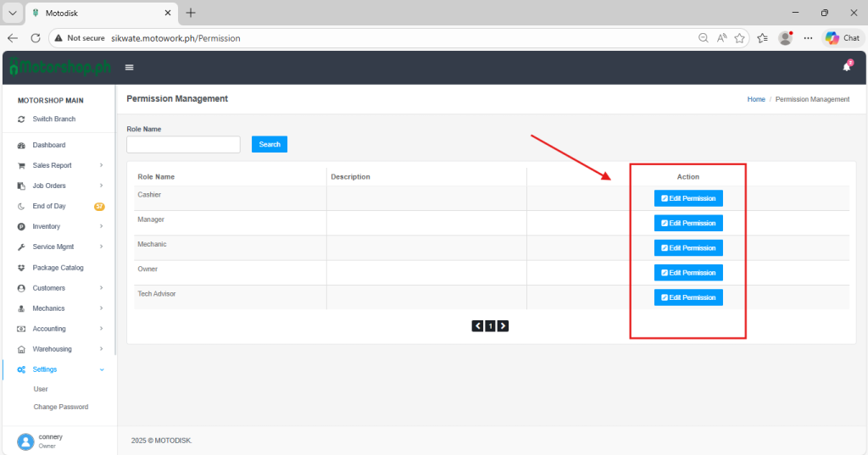Click the Role Name input field
The height and width of the screenshot is (455, 868).
183,145
